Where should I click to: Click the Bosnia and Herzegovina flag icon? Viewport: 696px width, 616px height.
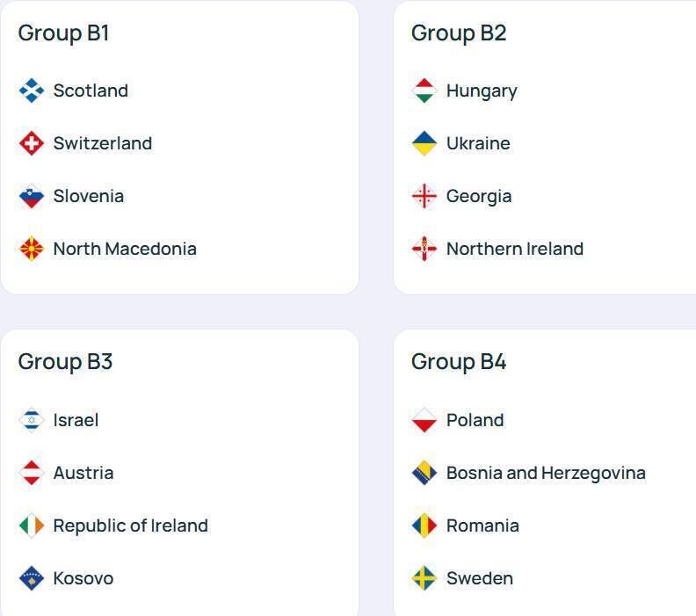[424, 473]
